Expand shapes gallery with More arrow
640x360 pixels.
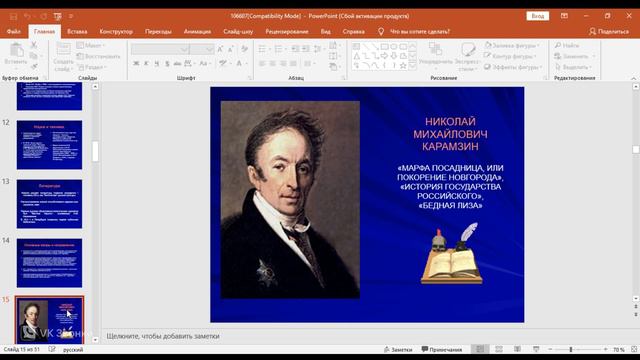[x=413, y=66]
